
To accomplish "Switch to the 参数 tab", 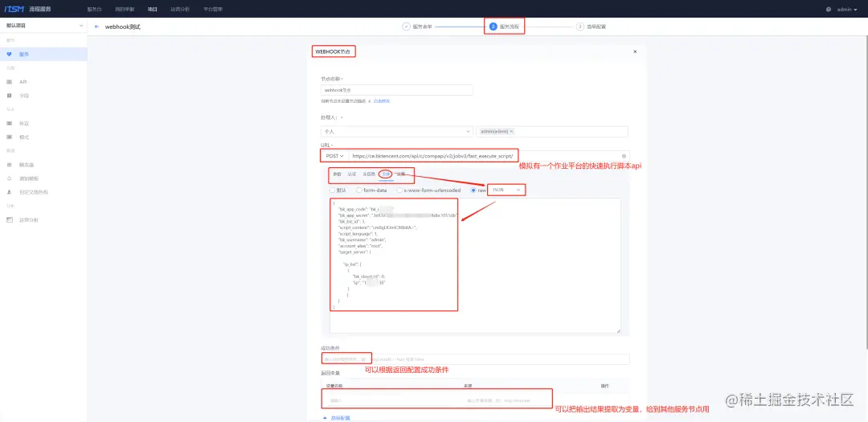I will (337, 174).
